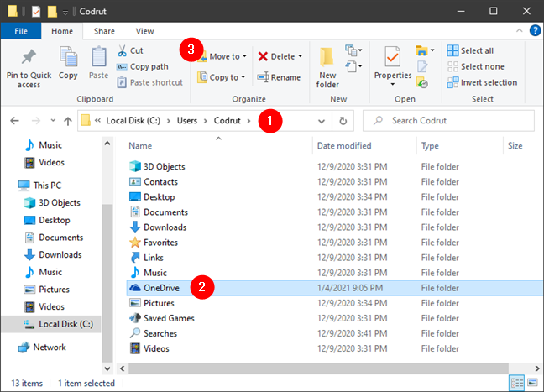Cut the selected item with scissors
The image size is (544, 392).
point(130,50)
